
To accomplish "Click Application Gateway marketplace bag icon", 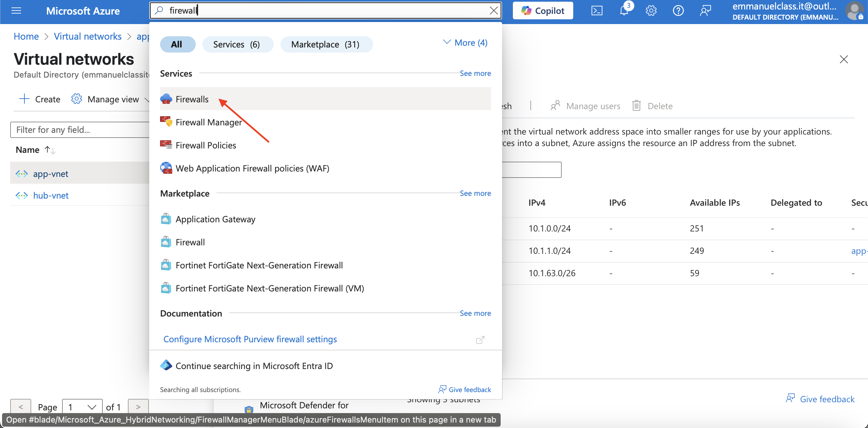I will (x=166, y=219).
